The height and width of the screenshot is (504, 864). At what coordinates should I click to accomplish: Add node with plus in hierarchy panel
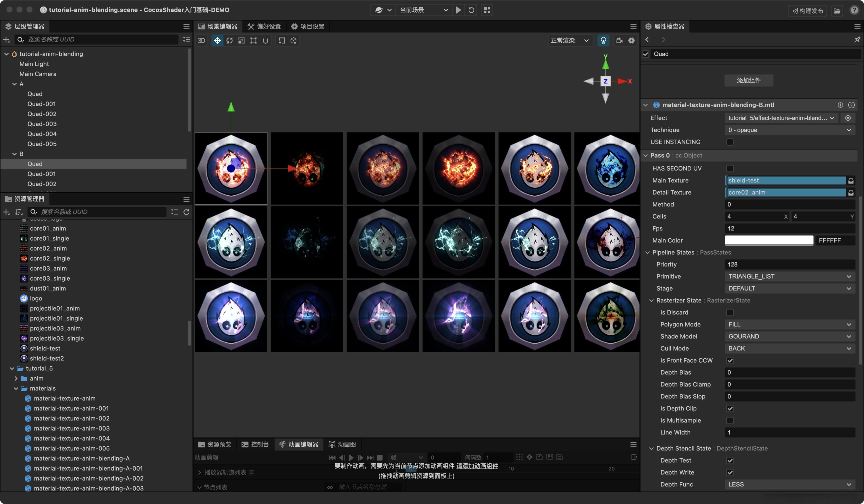(x=6, y=40)
